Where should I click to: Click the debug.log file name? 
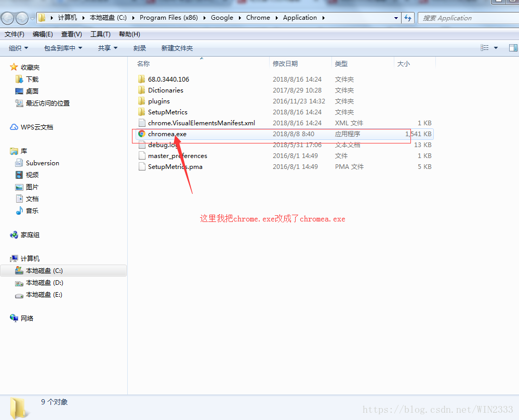point(163,145)
